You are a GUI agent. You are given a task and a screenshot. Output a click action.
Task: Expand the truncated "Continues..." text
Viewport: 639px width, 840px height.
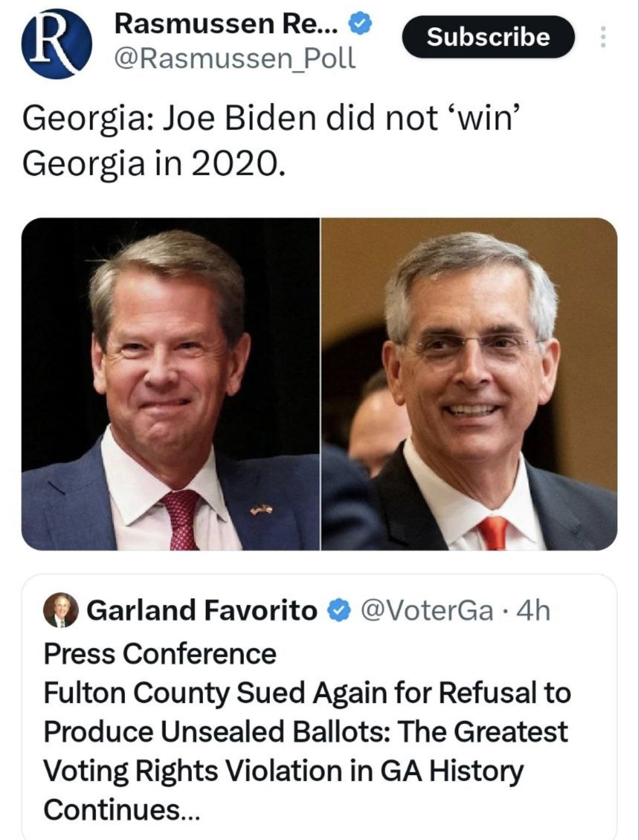coord(122,809)
